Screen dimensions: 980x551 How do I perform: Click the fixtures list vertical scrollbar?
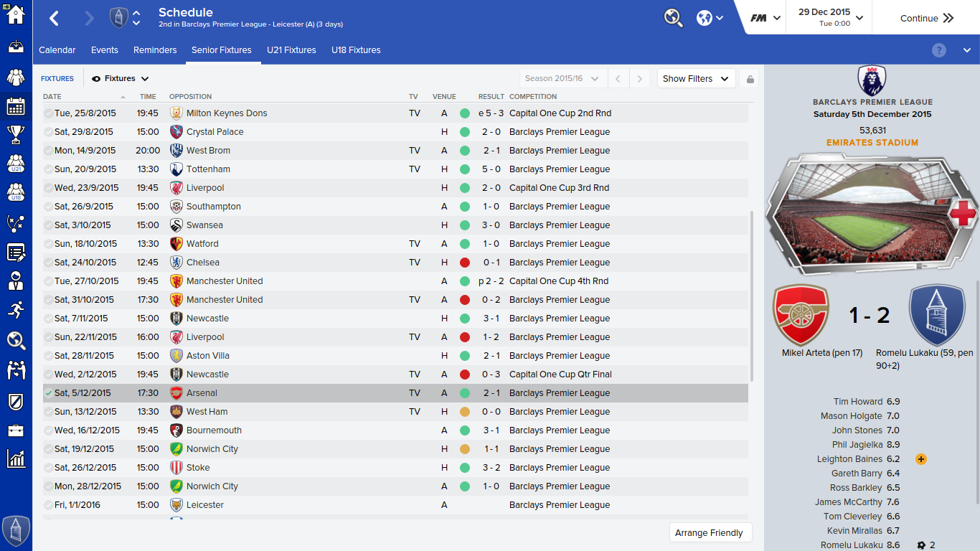pyautogui.click(x=752, y=296)
